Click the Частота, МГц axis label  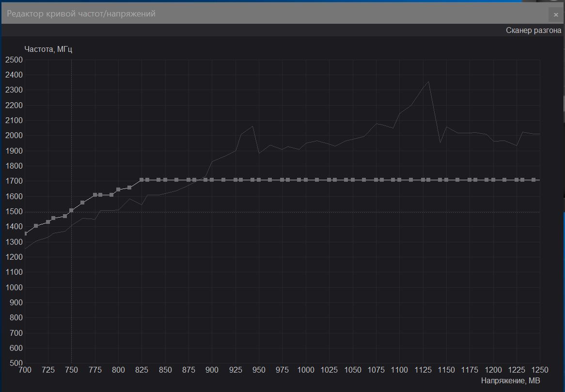pos(48,49)
